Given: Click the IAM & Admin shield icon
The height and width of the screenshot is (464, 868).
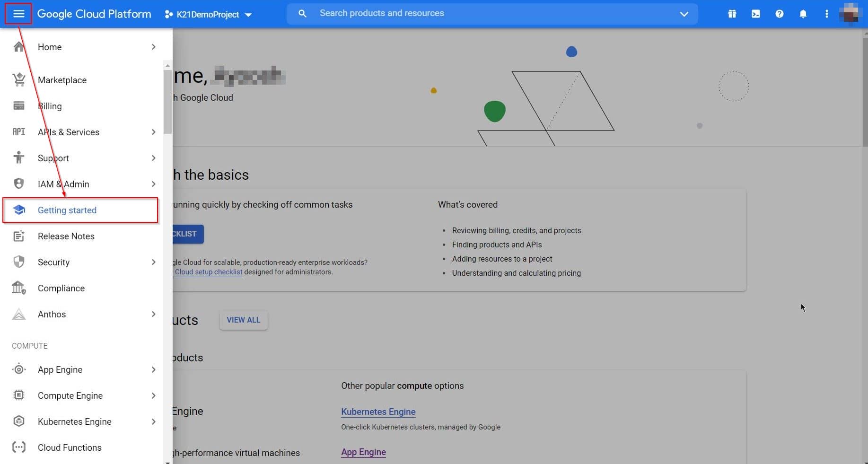Looking at the screenshot, I should point(19,184).
